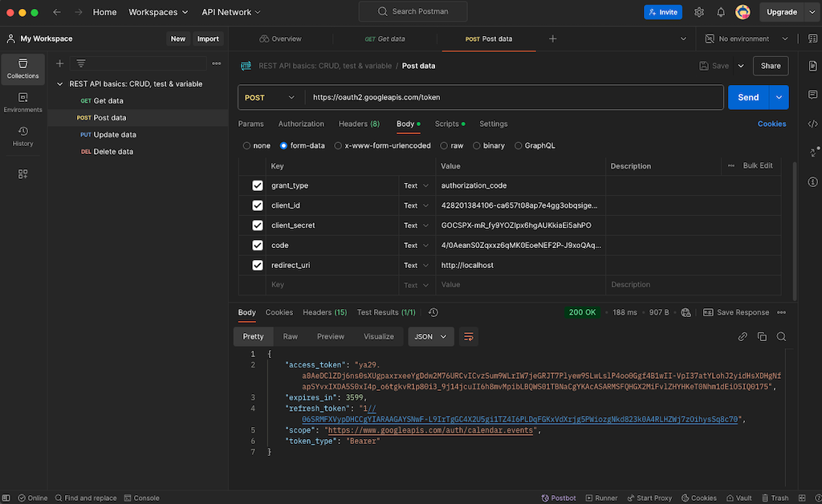Click the Search Postman box
The width and height of the screenshot is (822, 504).
[413, 11]
